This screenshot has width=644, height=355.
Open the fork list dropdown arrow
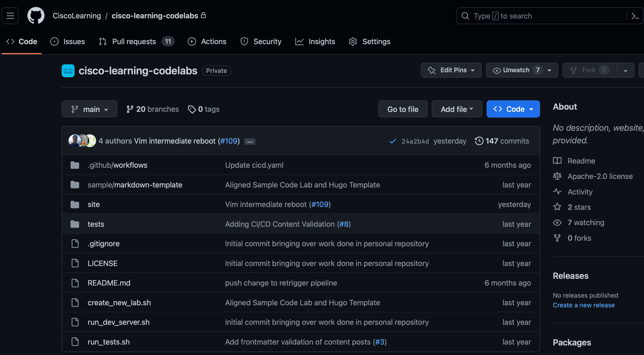[x=625, y=71]
